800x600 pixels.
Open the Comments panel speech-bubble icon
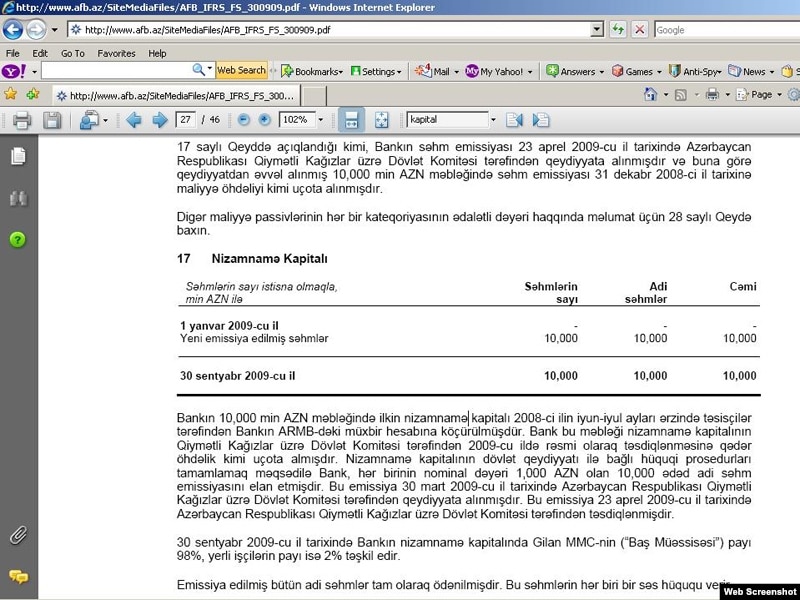pos(17,576)
